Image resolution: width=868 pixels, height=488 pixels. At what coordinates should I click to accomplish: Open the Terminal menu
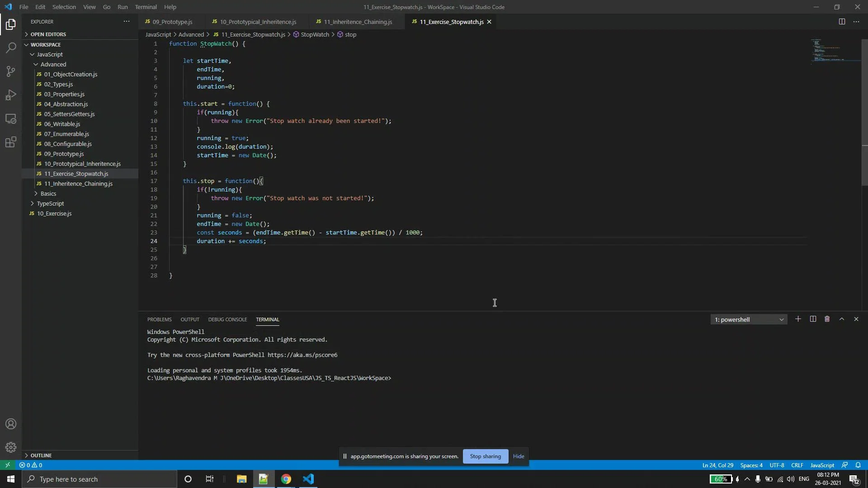coord(146,7)
